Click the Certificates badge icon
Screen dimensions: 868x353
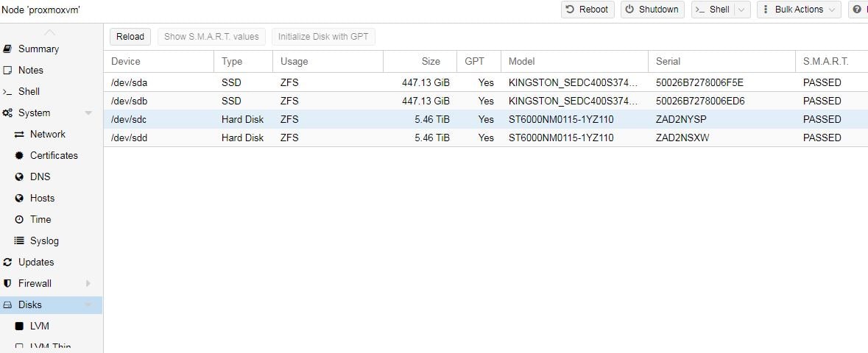pos(19,155)
